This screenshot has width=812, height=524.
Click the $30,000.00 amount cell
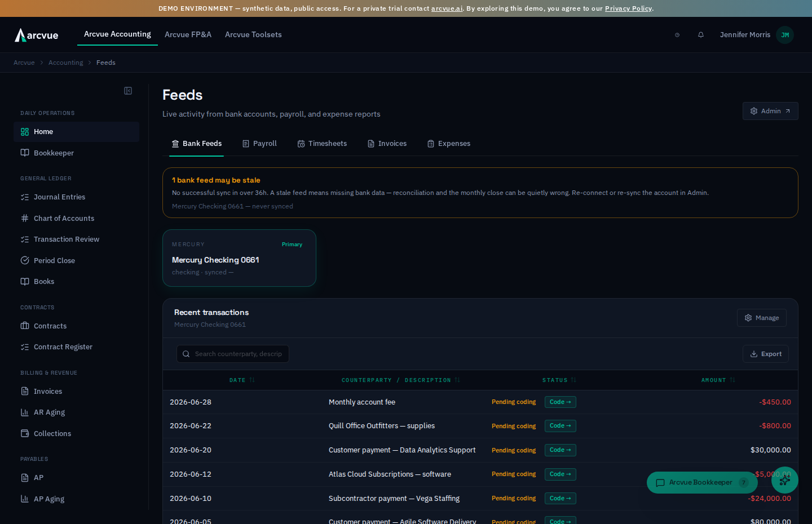point(770,450)
